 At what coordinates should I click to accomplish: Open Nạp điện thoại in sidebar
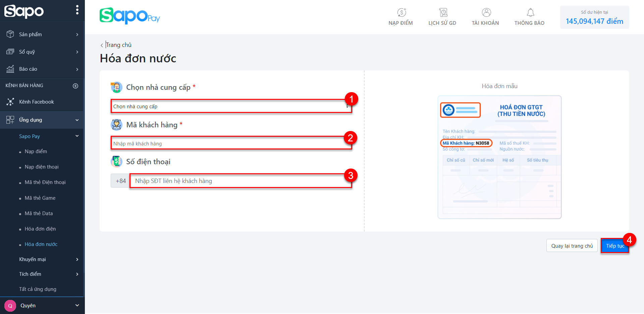point(42,167)
